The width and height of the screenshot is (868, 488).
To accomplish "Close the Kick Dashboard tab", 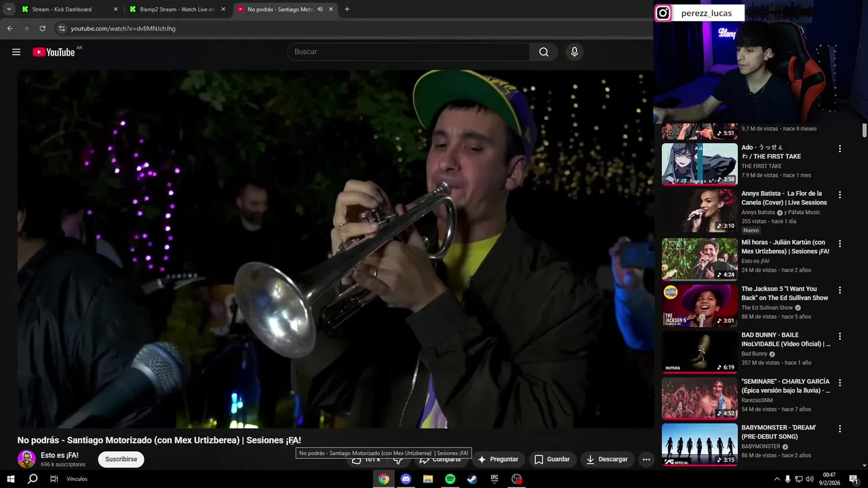I will click(115, 9).
